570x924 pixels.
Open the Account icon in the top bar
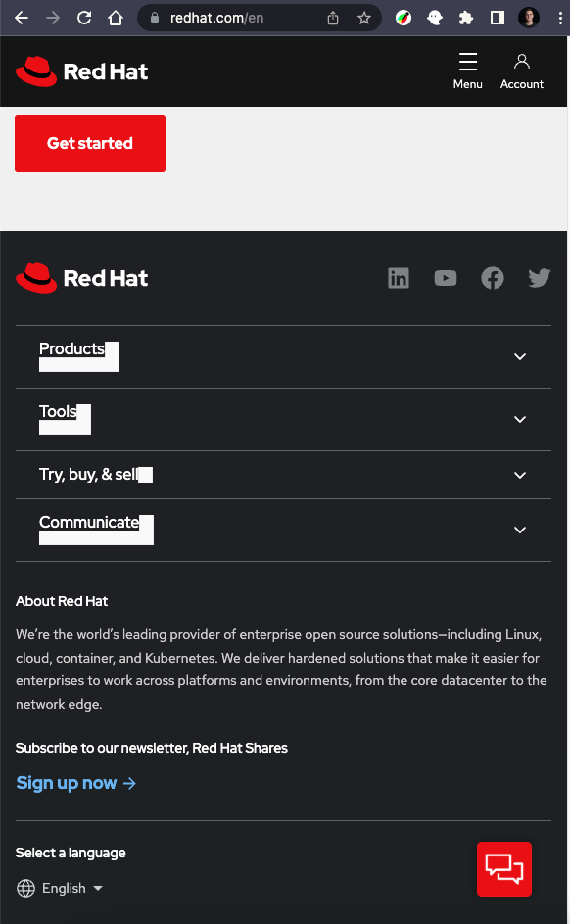[x=521, y=69]
